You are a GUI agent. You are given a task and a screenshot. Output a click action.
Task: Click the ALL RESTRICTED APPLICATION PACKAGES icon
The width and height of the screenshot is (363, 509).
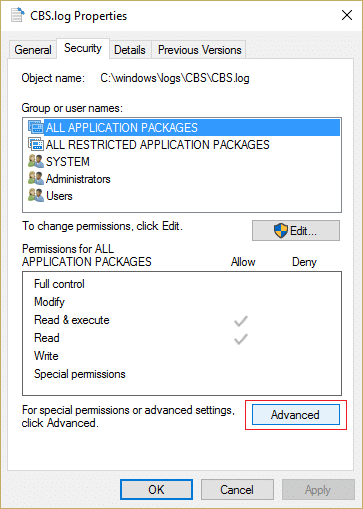click(36, 144)
